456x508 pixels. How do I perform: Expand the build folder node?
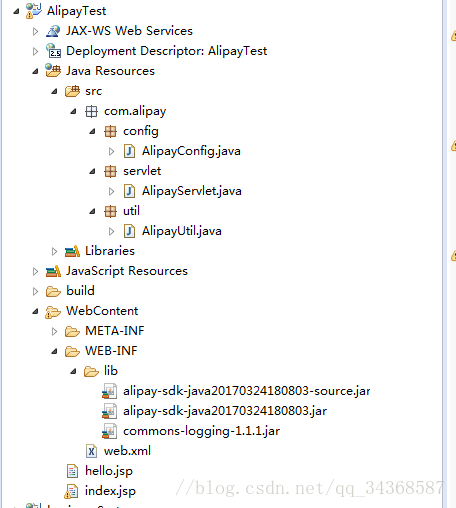point(35,291)
